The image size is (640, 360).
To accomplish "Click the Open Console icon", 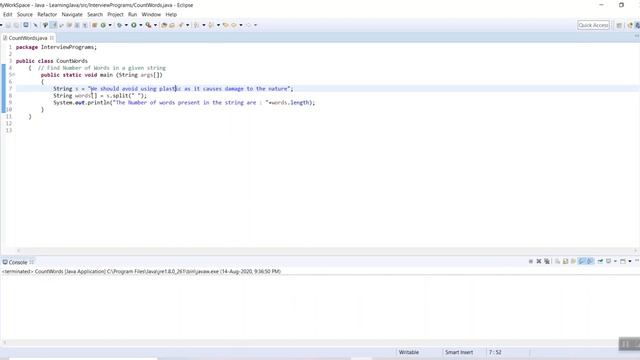I will click(622, 261).
